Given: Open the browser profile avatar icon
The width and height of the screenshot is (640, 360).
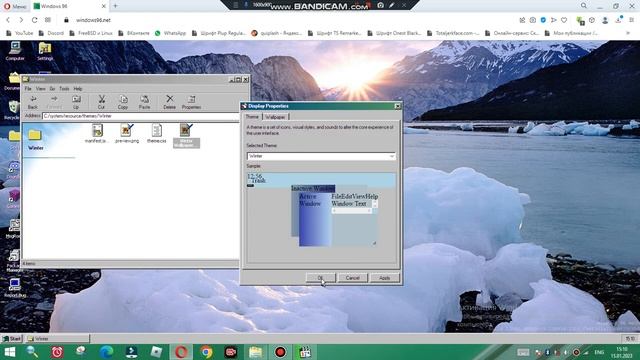Looking at the screenshot, I should [605, 20].
